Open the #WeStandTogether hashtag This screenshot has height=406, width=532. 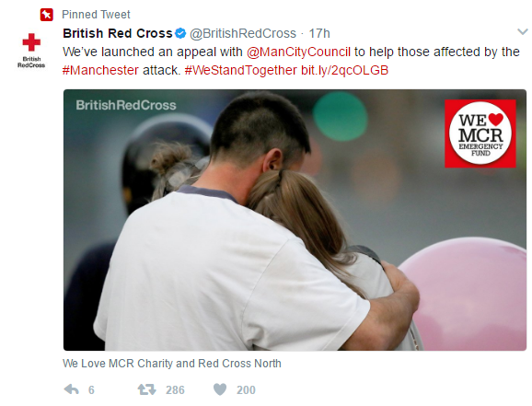click(x=241, y=70)
